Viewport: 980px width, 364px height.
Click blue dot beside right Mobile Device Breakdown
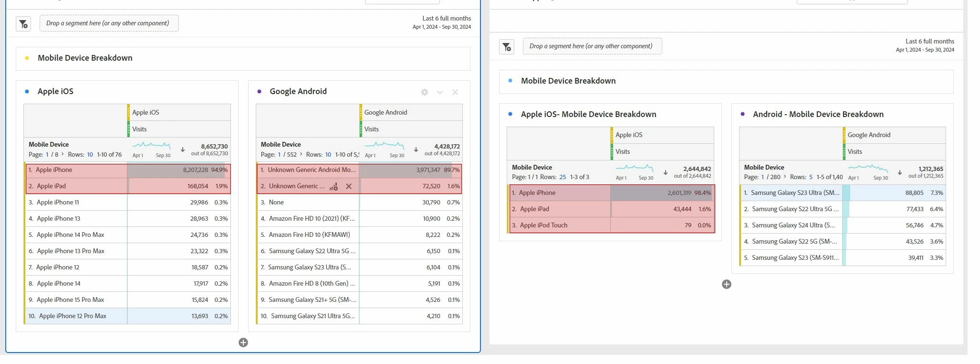(510, 81)
